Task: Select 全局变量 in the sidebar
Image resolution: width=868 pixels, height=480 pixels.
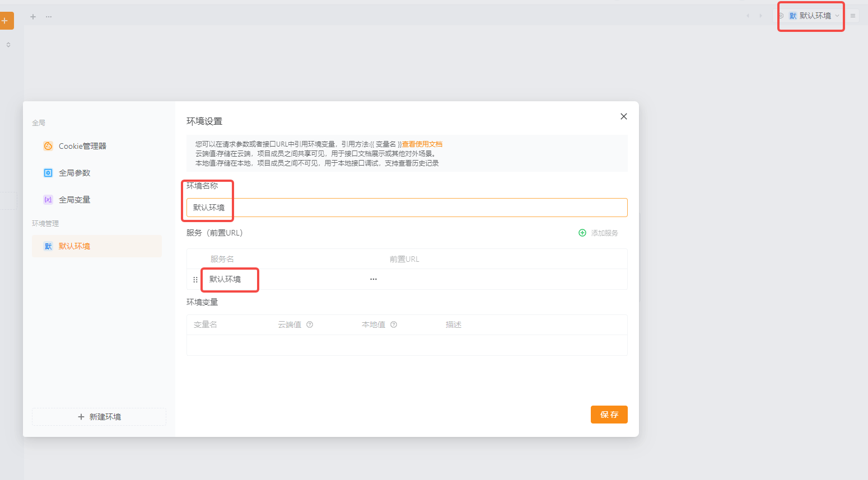Action: pos(97,200)
